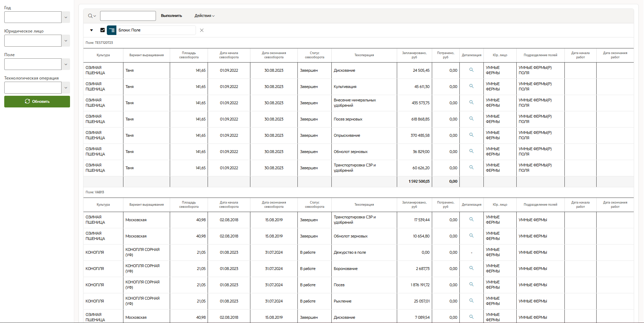Click Подразделение полей header in VAB13 table
This screenshot has width=644, height=323.
(540, 205)
